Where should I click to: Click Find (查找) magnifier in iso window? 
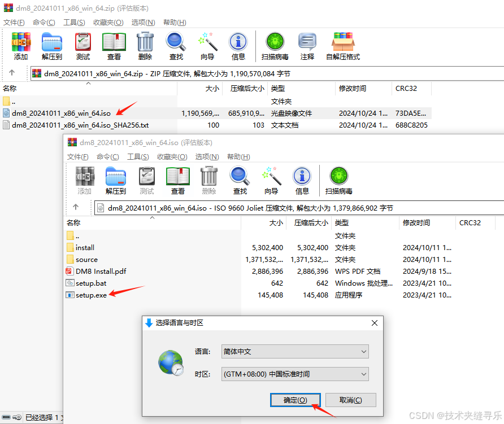(240, 181)
